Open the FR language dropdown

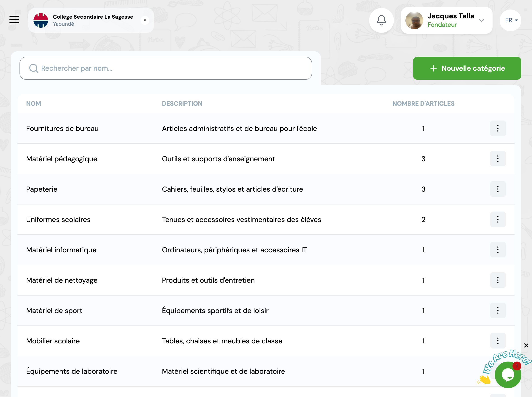(510, 20)
